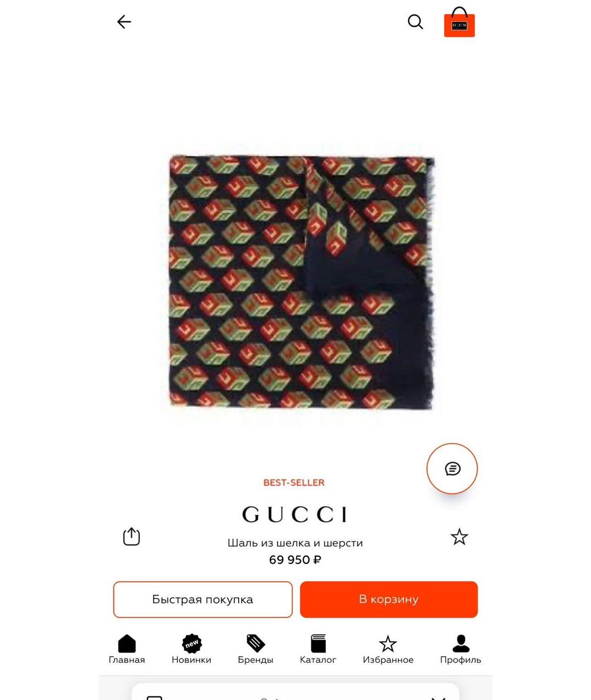This screenshot has width=591, height=700.
Task: Go to the Главная home tab
Action: click(x=127, y=649)
